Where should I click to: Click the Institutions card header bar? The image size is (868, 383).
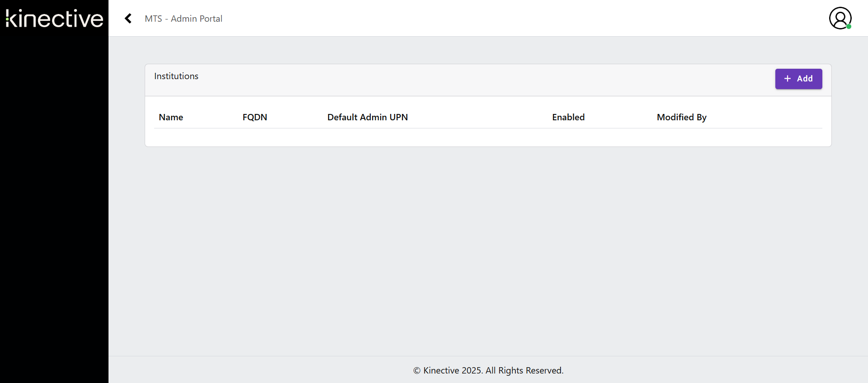point(452,80)
